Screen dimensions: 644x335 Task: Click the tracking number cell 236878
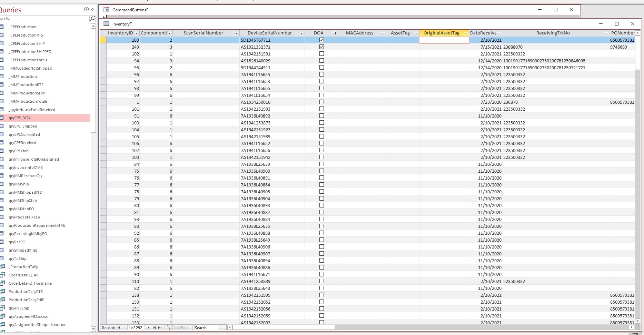[x=555, y=102]
